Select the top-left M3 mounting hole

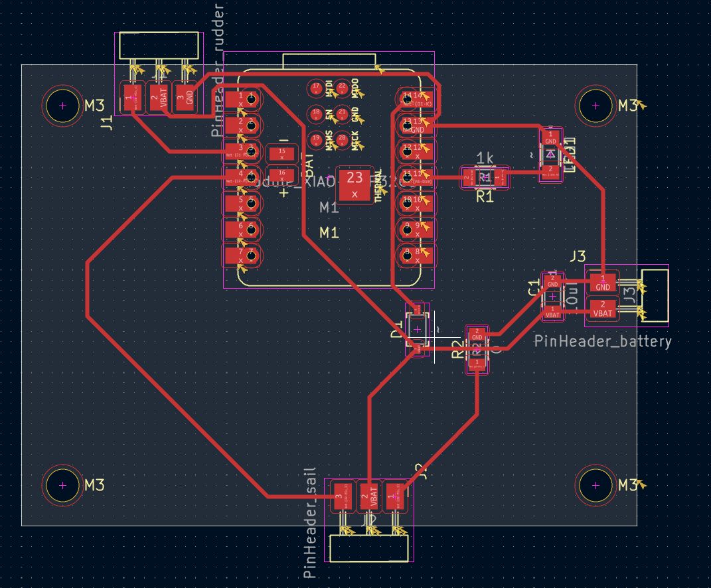click(62, 106)
